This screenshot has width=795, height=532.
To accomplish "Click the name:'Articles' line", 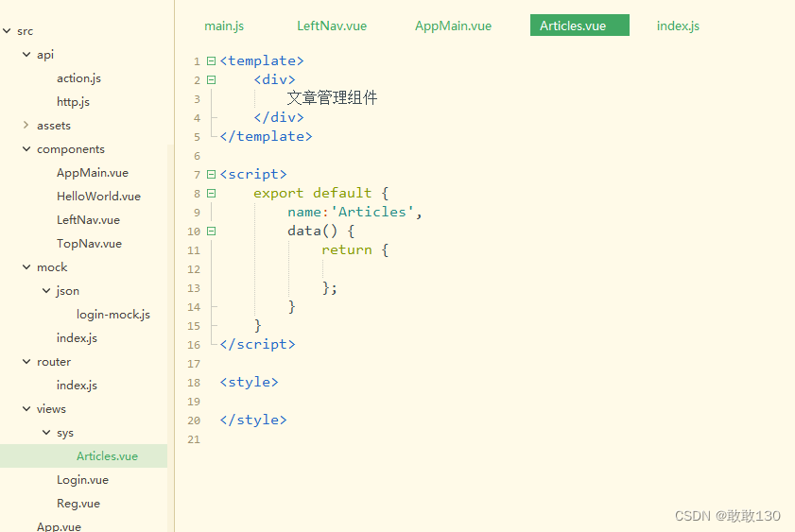I will tap(354, 212).
